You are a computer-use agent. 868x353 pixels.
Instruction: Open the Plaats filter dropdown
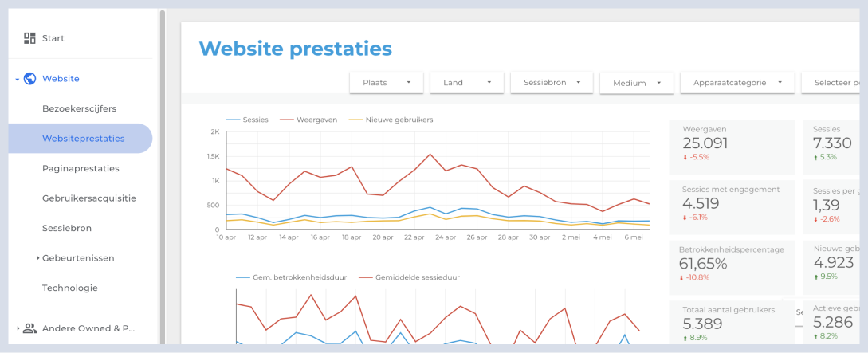[387, 82]
